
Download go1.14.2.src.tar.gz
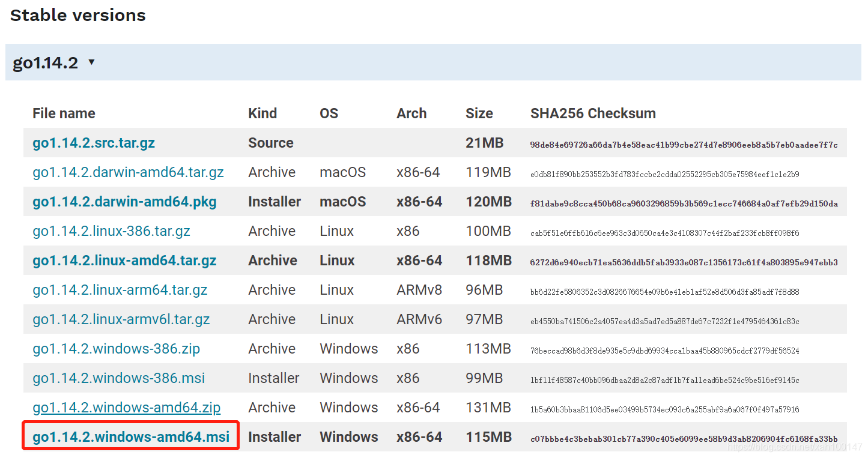coord(94,143)
